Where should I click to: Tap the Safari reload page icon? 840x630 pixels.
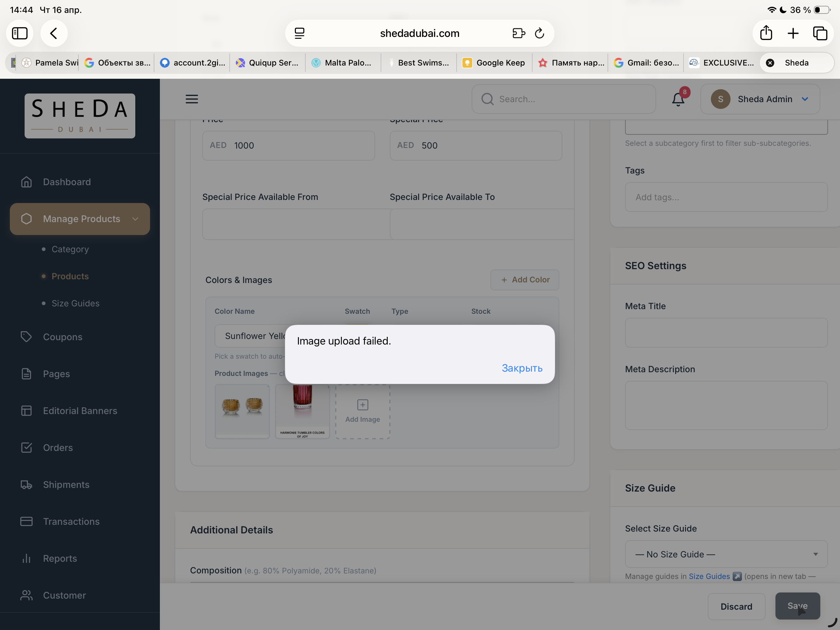[540, 34]
